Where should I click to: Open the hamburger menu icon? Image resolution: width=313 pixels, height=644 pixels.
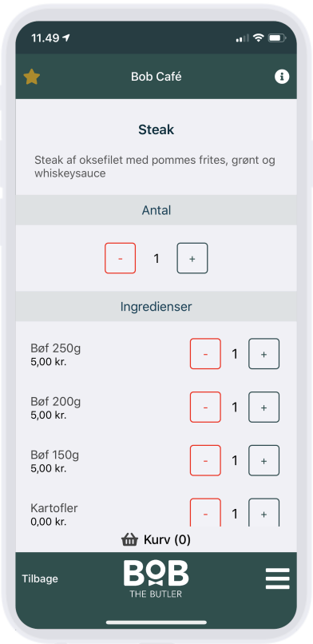pyautogui.click(x=277, y=578)
